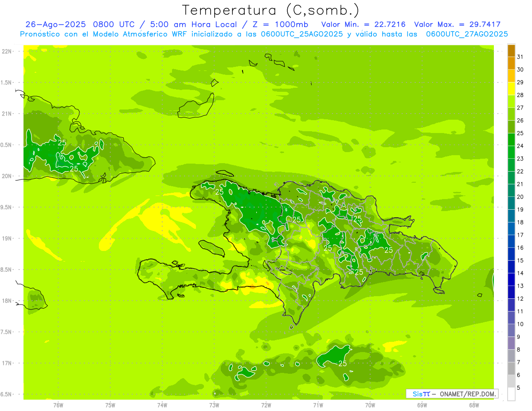Click the "68W" longitude label
The width and height of the screenshot is (532, 411).
coord(474,405)
